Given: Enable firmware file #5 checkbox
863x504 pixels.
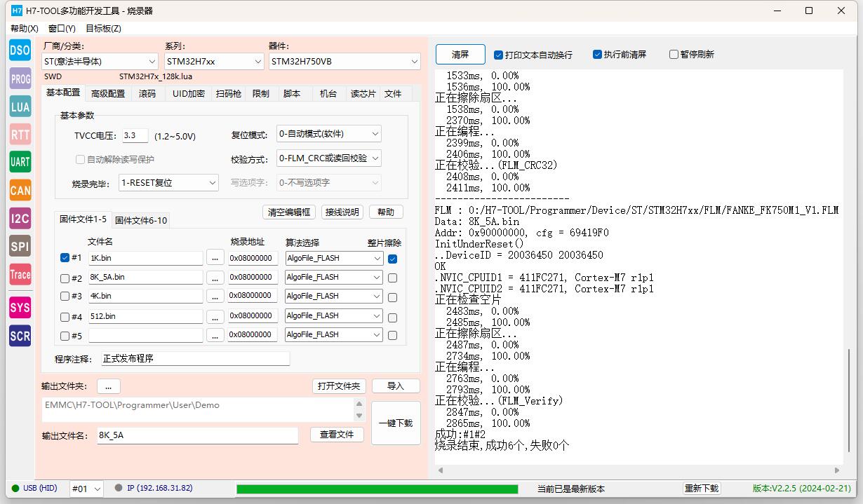Looking at the screenshot, I should pyautogui.click(x=65, y=336).
